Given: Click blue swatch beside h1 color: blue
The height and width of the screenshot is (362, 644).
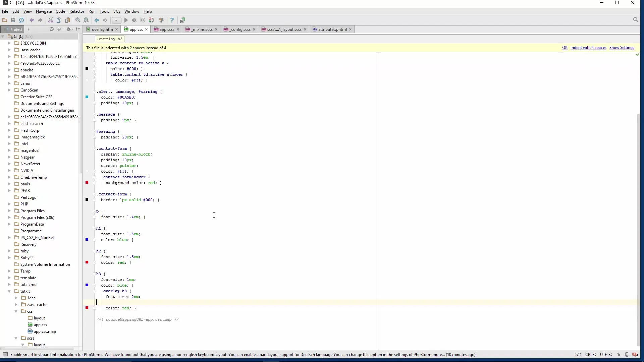Looking at the screenshot, I should tap(87, 239).
